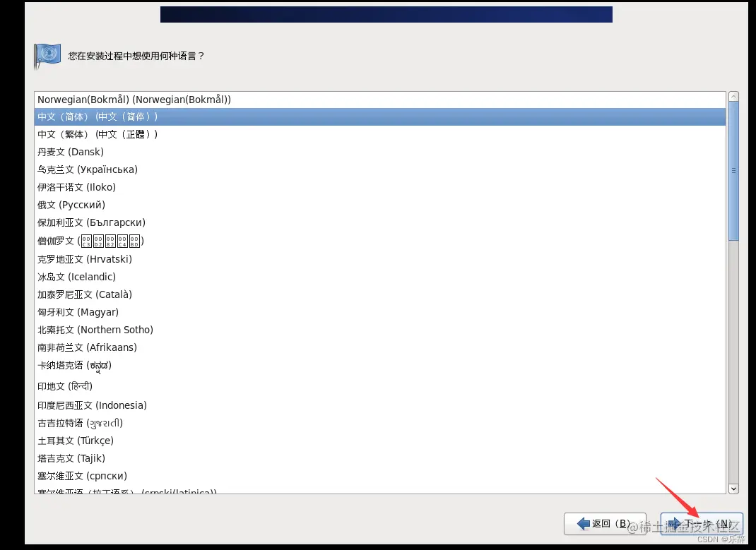Select 塔吉克文 (Tajik)
The image size is (756, 550).
click(x=380, y=458)
